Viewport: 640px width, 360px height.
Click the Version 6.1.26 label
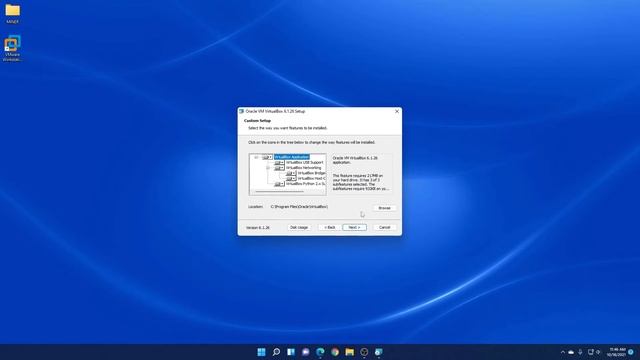pos(258,227)
